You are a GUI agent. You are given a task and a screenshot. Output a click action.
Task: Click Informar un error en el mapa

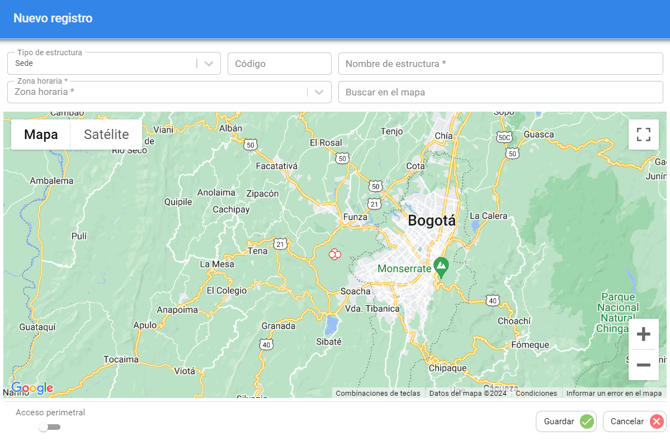[613, 393]
